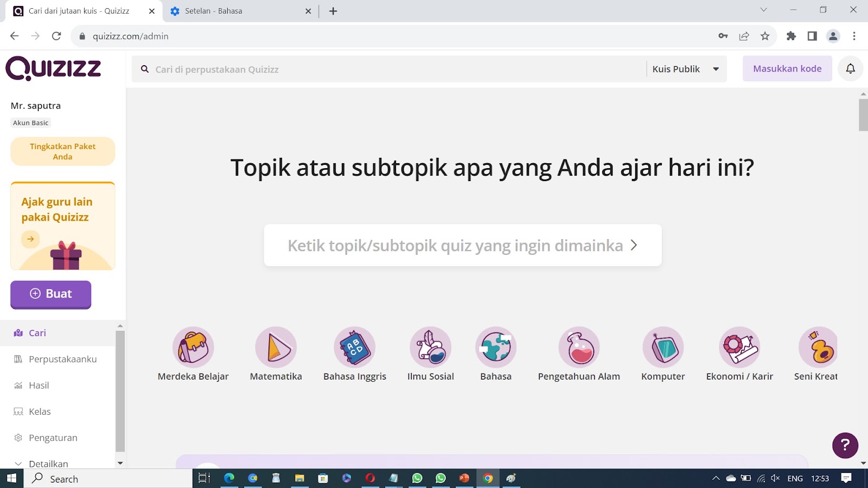The width and height of the screenshot is (868, 488).
Task: Click the arrow on Ajak guru lain card
Action: click(x=30, y=239)
